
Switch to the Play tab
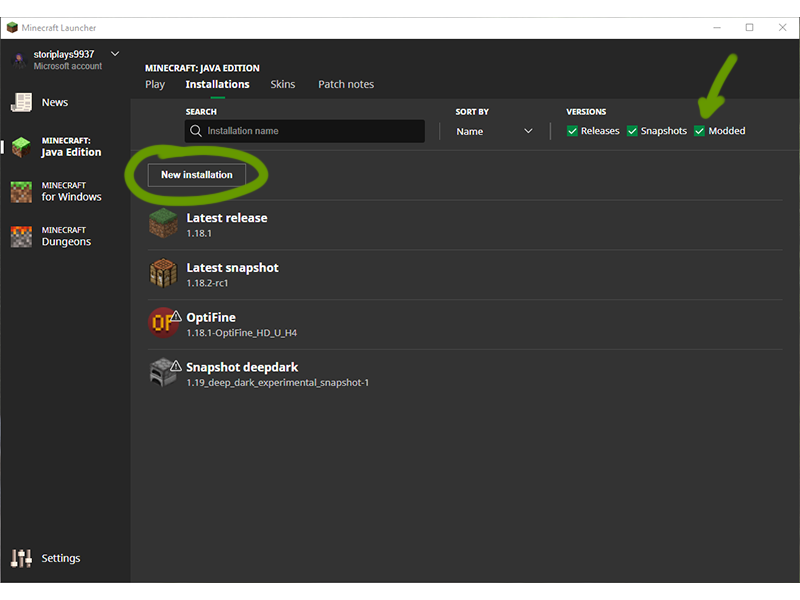tap(155, 84)
